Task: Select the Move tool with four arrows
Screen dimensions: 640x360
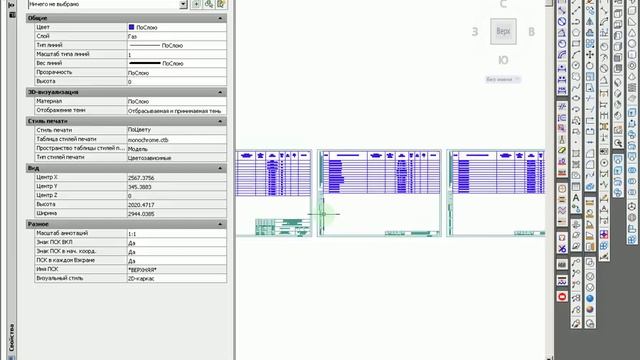Action: pos(590,54)
